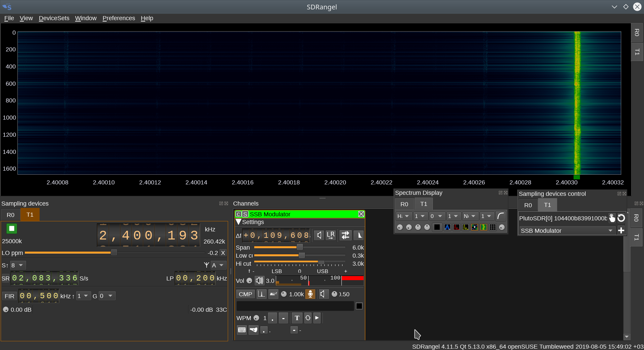This screenshot has height=350, width=644.
Task: Click the microphone input icon in SSB Modulator
Action: (x=310, y=294)
